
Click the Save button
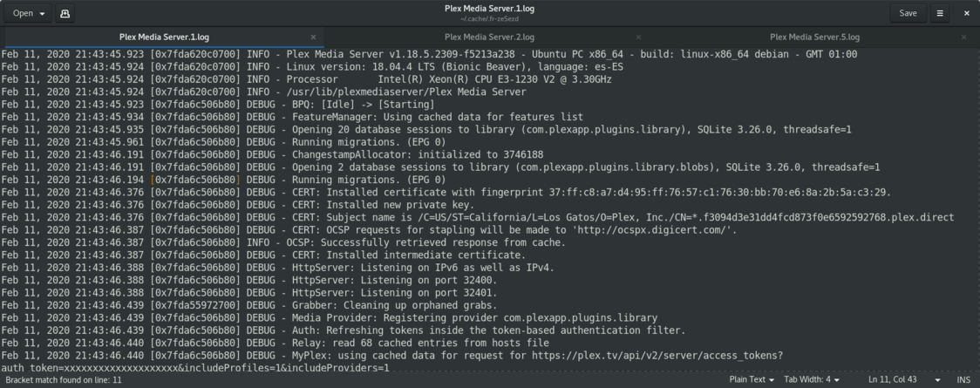[x=908, y=13]
